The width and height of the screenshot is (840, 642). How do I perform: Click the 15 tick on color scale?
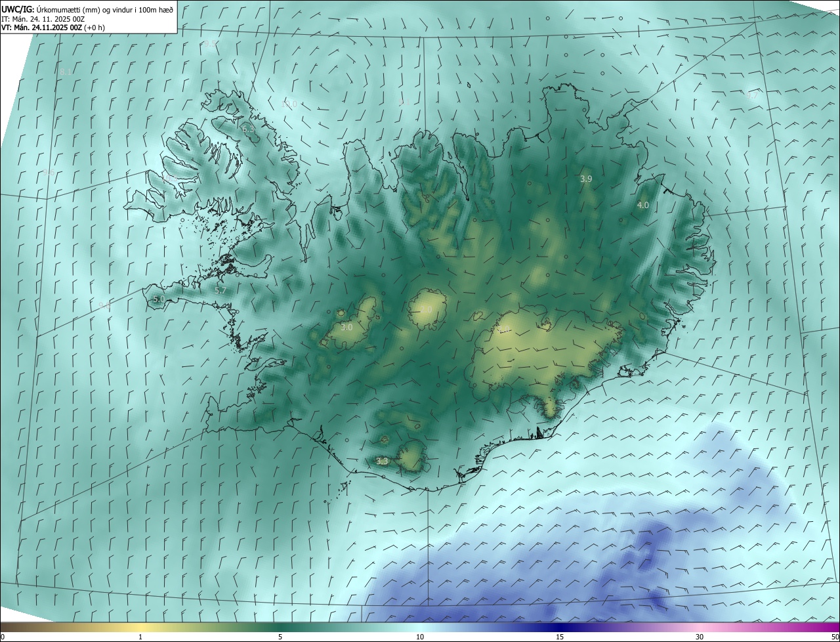(x=560, y=637)
